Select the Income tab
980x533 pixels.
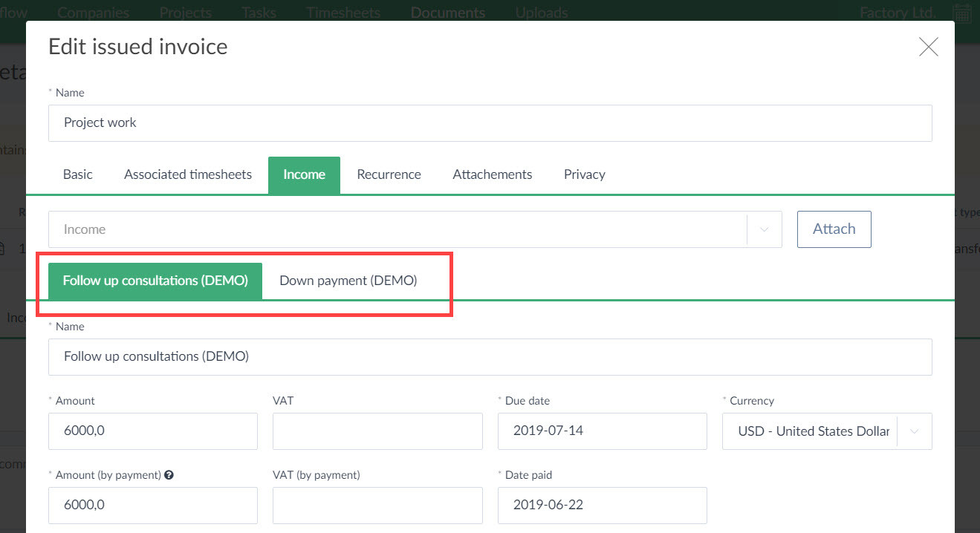point(304,175)
